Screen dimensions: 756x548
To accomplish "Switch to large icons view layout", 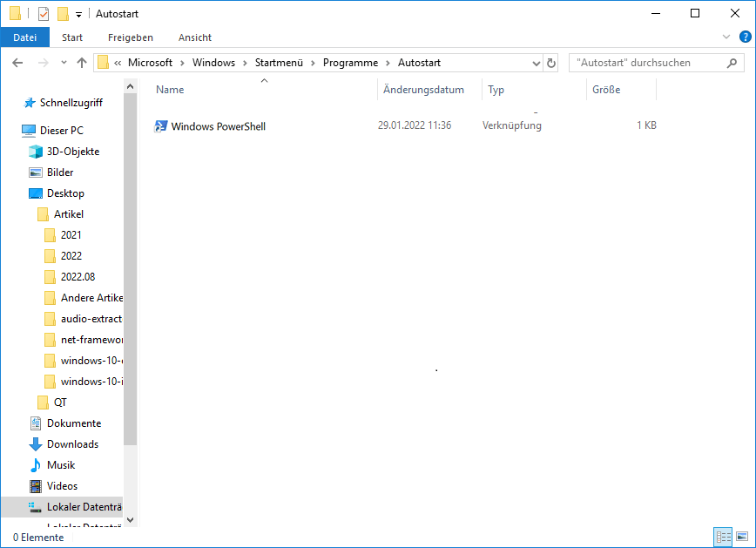I will click(742, 537).
